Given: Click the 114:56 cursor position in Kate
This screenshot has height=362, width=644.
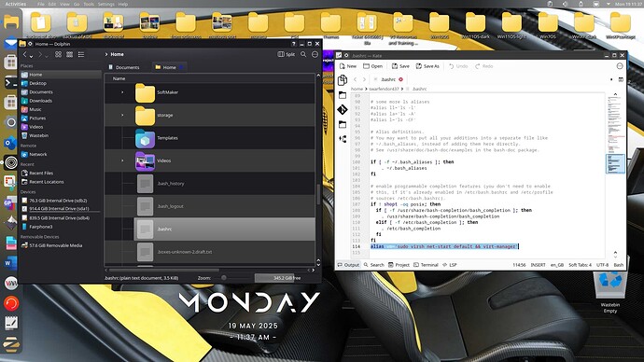Looking at the screenshot, I should pyautogui.click(x=519, y=265).
